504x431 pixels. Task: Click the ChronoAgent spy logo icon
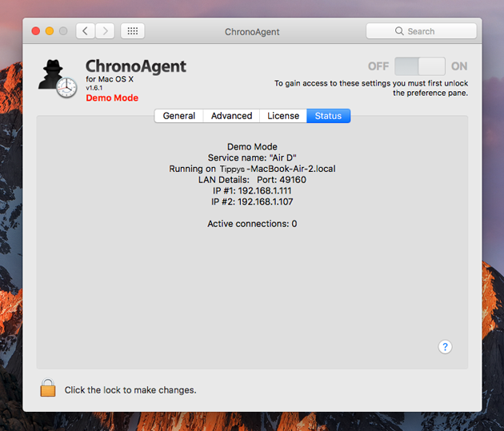pos(58,78)
